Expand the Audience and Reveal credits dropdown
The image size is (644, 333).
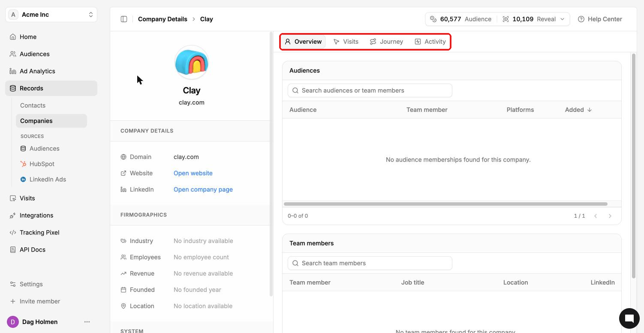(x=497, y=19)
